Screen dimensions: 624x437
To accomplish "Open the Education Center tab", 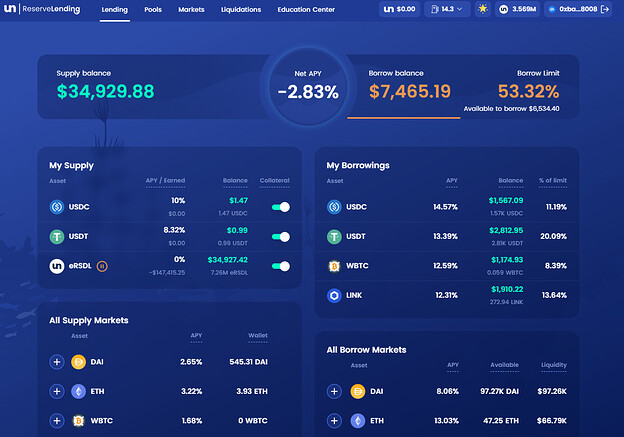I will (306, 10).
